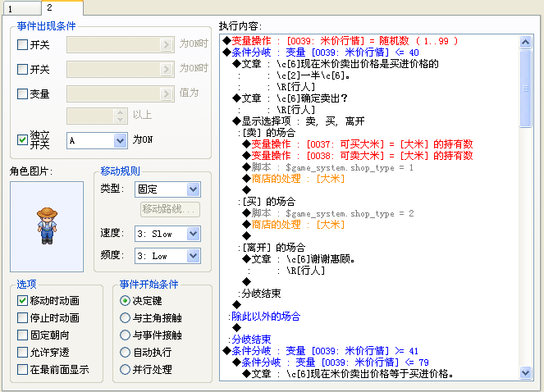Enable the second 开关 condition checkbox
This screenshot has width=544, height=392.
click(22, 70)
